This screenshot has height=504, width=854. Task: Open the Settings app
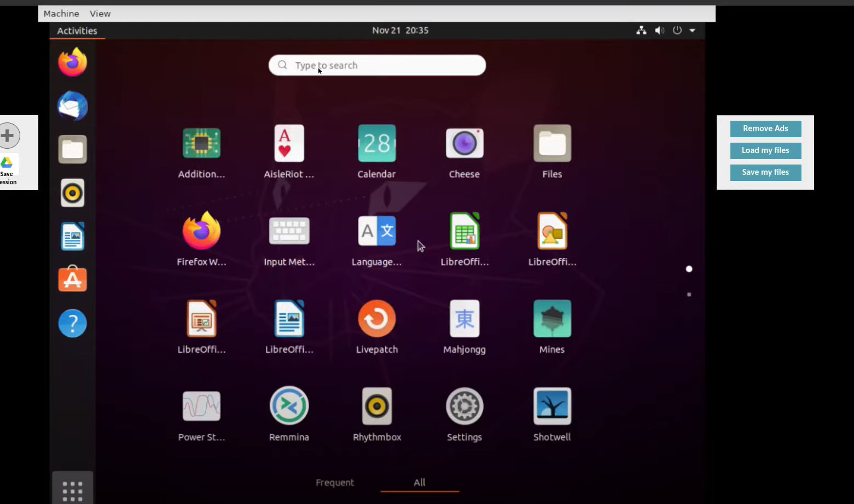(464, 415)
